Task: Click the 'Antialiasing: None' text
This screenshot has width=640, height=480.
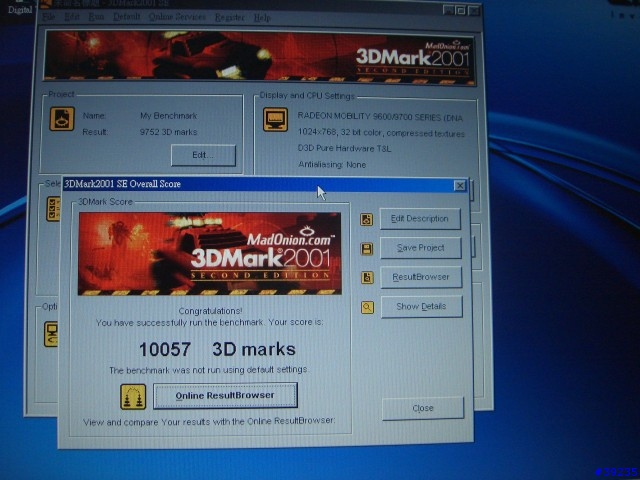Action: click(332, 165)
